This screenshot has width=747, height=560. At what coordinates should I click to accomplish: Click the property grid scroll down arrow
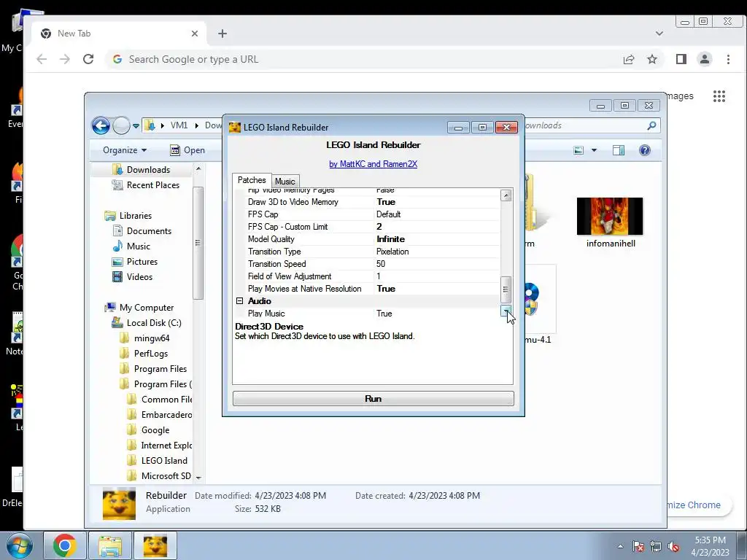coord(506,311)
